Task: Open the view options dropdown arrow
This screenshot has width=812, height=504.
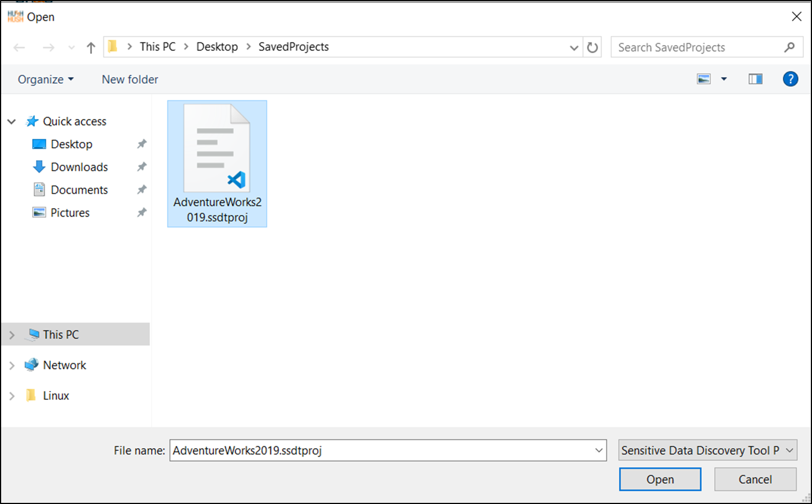Action: point(724,79)
